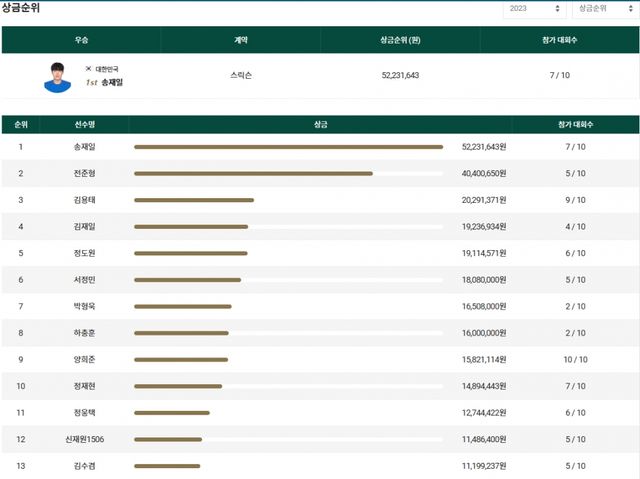The image size is (640, 479).
Task: Click the 선수명 column header
Action: click(85, 125)
